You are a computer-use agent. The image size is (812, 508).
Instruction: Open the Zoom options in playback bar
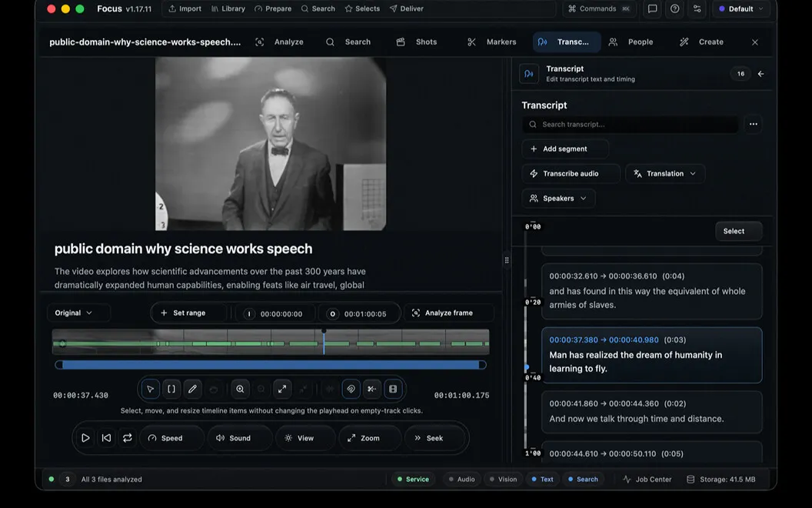pos(370,438)
